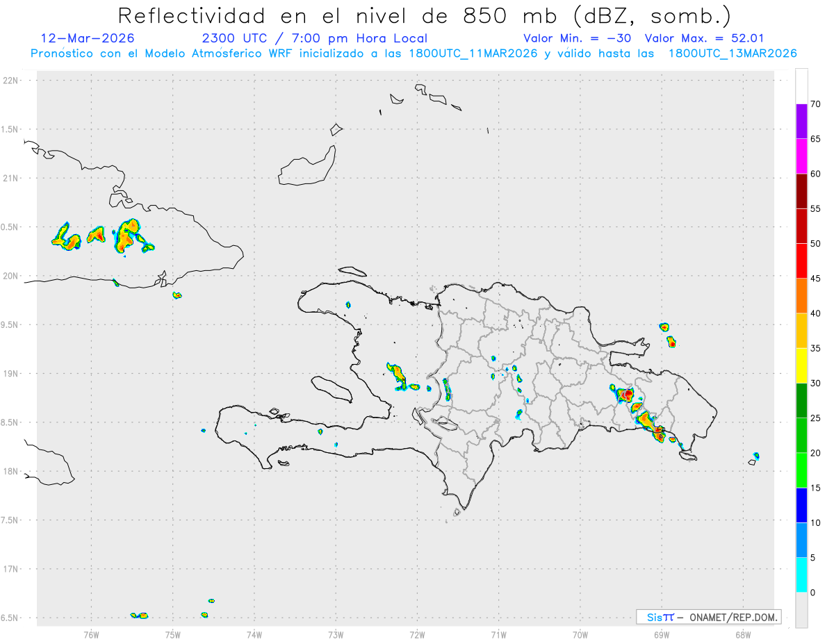The height and width of the screenshot is (644, 834).
Task: Click the cyan 0–5 dBZ color band
Action: point(801,575)
